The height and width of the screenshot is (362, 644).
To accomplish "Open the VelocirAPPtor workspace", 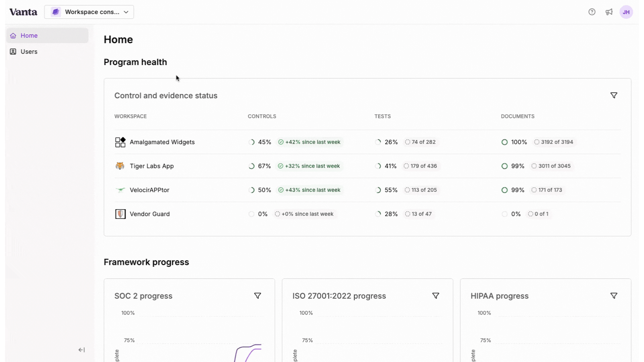I will (x=149, y=190).
